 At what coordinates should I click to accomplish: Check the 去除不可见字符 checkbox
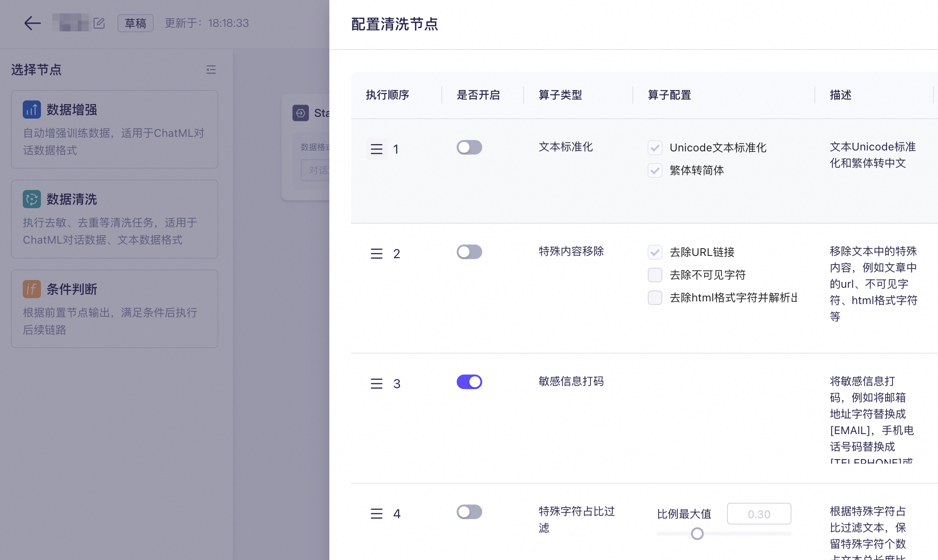pos(655,275)
